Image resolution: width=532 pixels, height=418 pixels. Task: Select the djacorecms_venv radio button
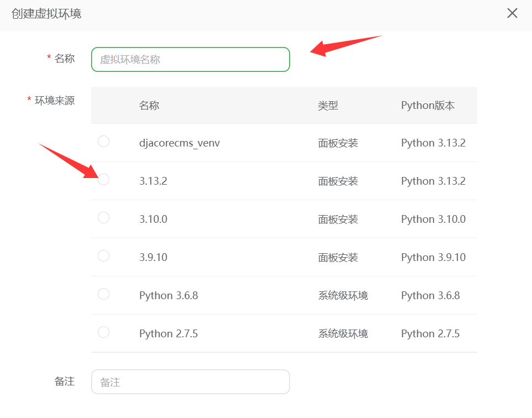pyautogui.click(x=103, y=142)
